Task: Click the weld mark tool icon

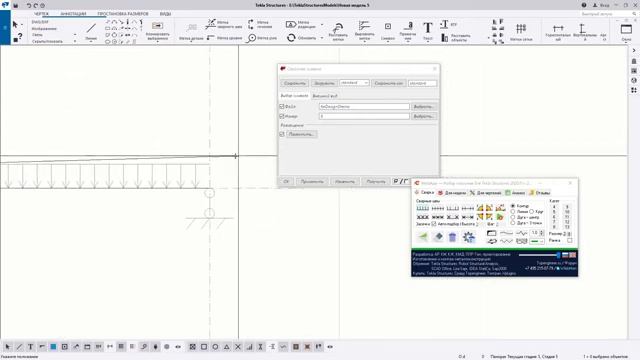Action: point(211,24)
